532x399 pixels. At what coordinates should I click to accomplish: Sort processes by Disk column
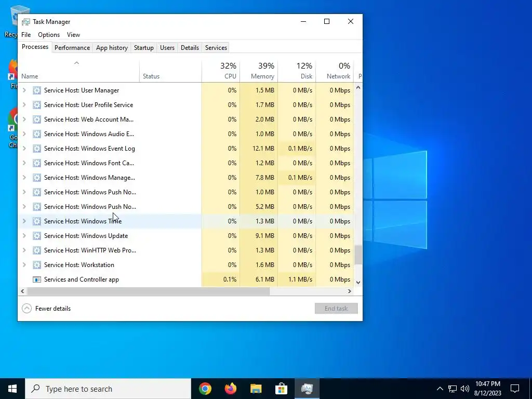click(x=297, y=71)
